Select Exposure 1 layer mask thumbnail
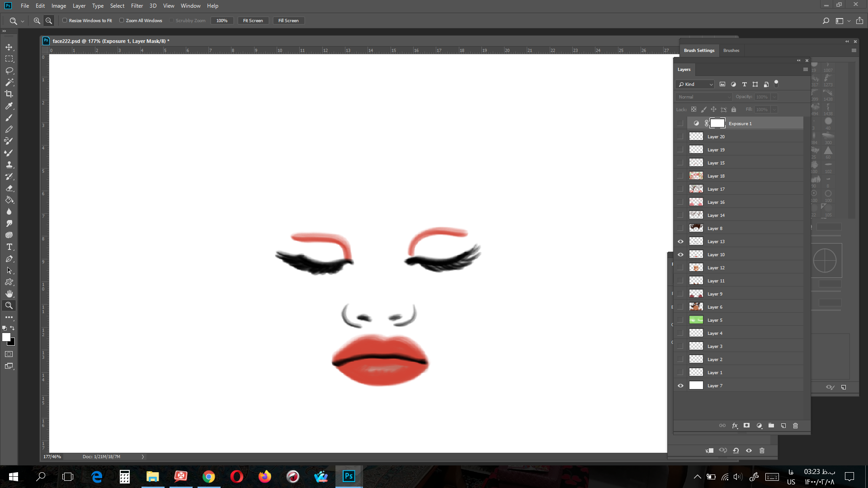This screenshot has height=488, width=868. pos(717,123)
